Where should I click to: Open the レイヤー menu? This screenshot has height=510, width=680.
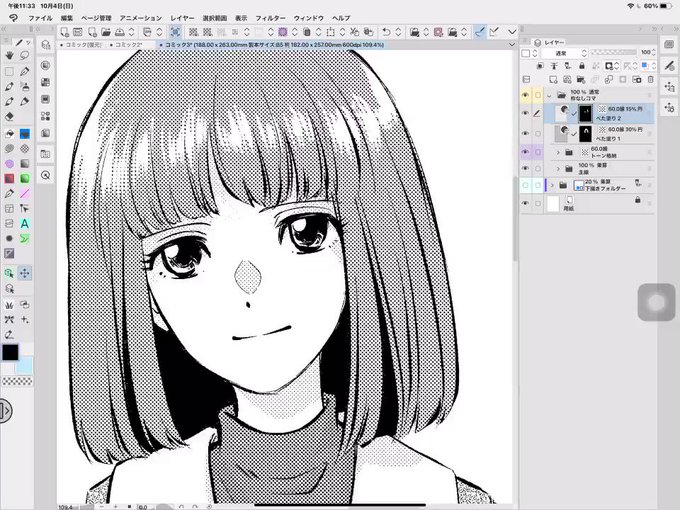tap(182, 18)
